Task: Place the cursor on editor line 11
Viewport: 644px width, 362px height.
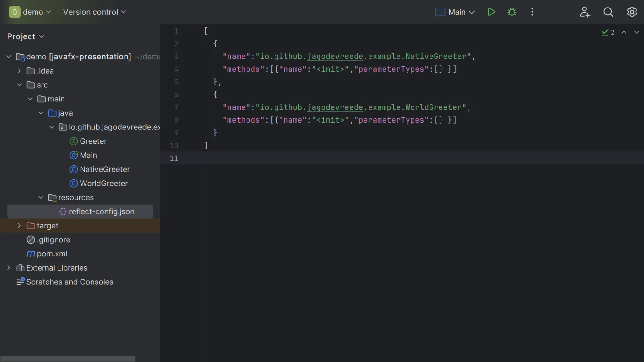Action: (x=314, y=158)
